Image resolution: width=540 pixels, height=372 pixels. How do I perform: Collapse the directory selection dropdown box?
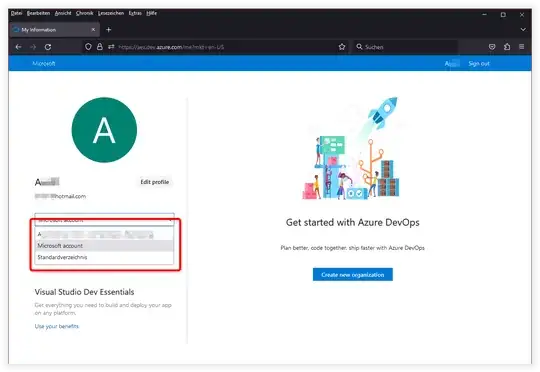[104, 219]
